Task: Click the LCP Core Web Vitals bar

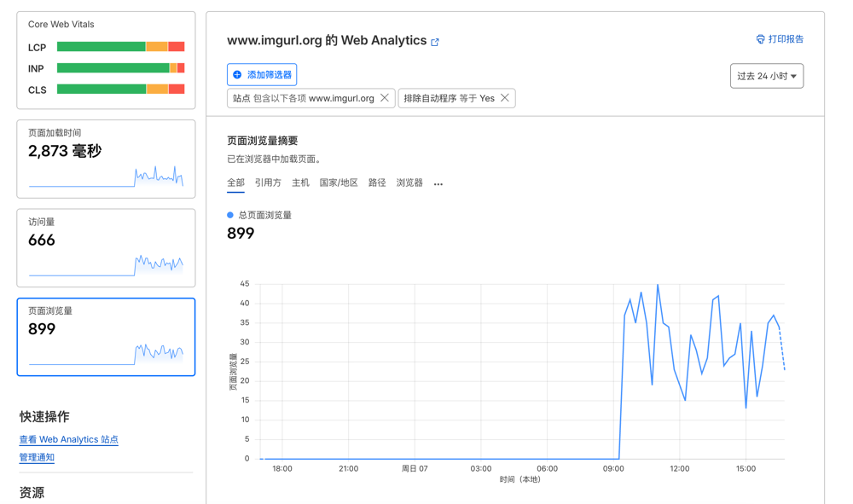Action: click(x=120, y=47)
